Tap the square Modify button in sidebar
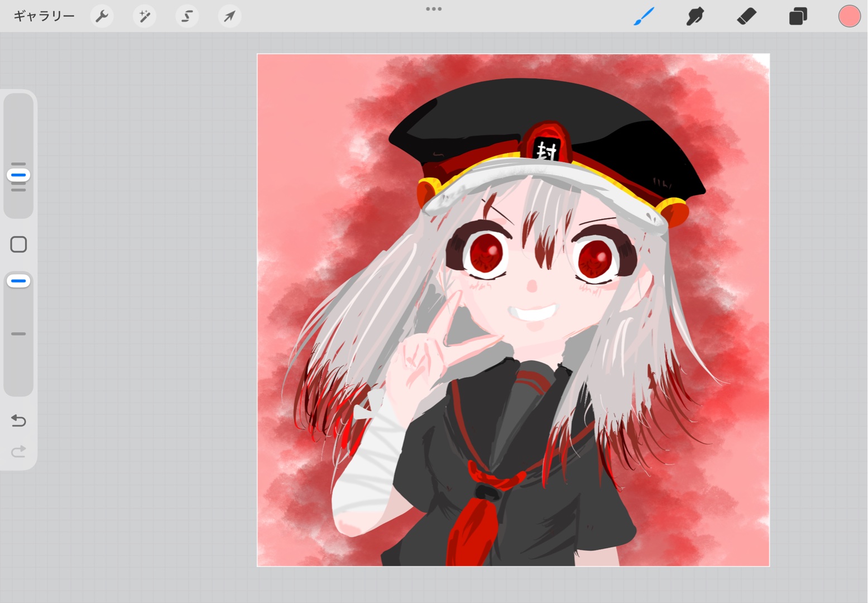Viewport: 868px width, 603px height. 18,245
